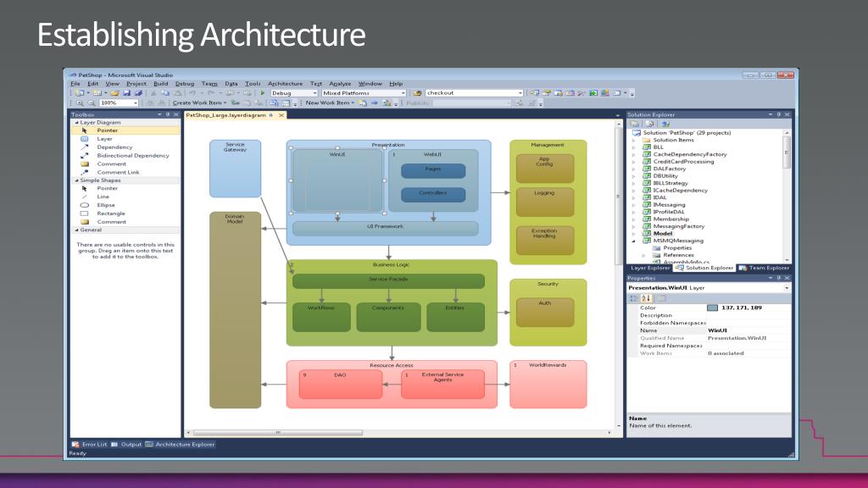
Task: Open the Create Work Item dropdown
Action: [200, 103]
